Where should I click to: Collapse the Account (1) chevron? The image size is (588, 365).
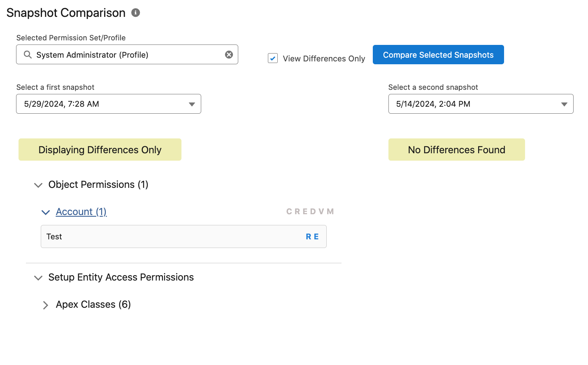(46, 212)
